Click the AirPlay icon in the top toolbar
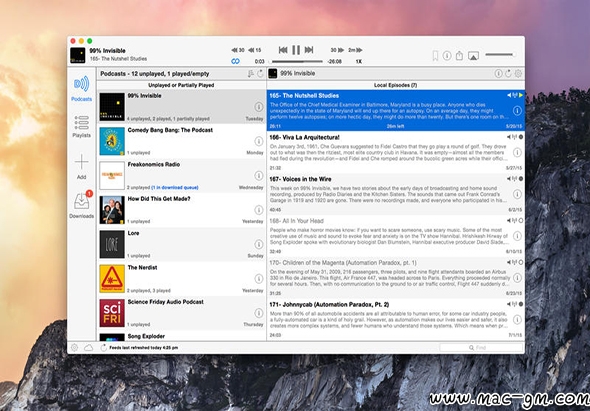Screen dimensions: 590x411 click(473, 56)
